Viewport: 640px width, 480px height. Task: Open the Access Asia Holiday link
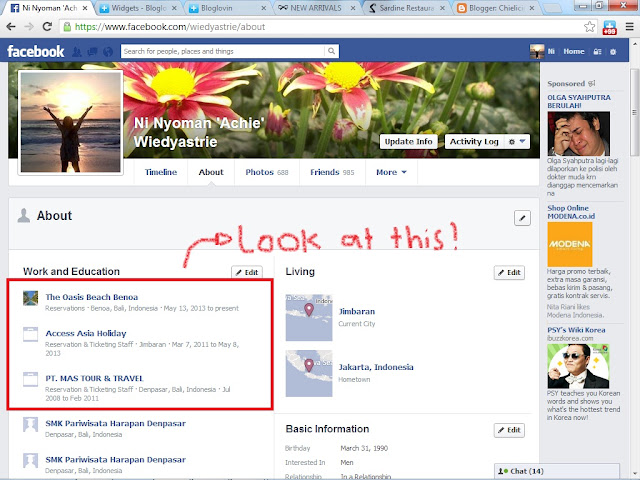(86, 333)
